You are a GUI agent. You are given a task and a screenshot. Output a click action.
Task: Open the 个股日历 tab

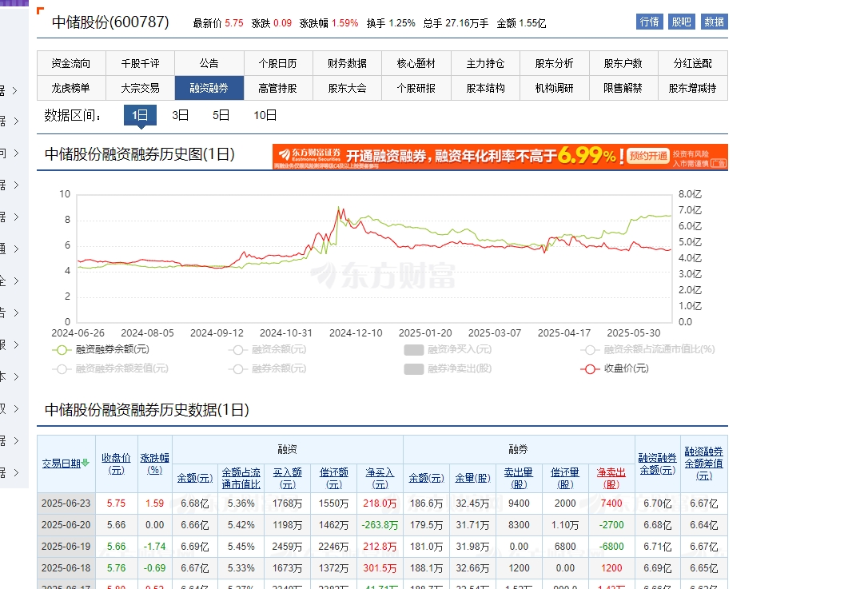tap(278, 63)
